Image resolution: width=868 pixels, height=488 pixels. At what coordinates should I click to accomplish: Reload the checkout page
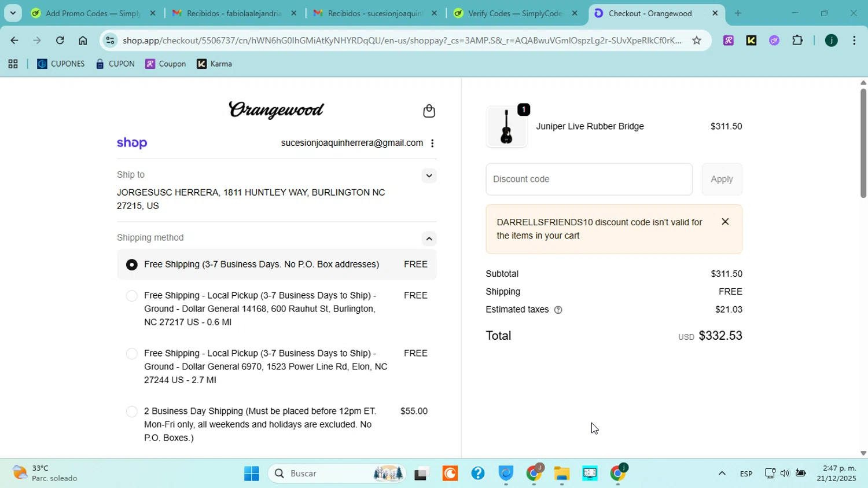60,41
